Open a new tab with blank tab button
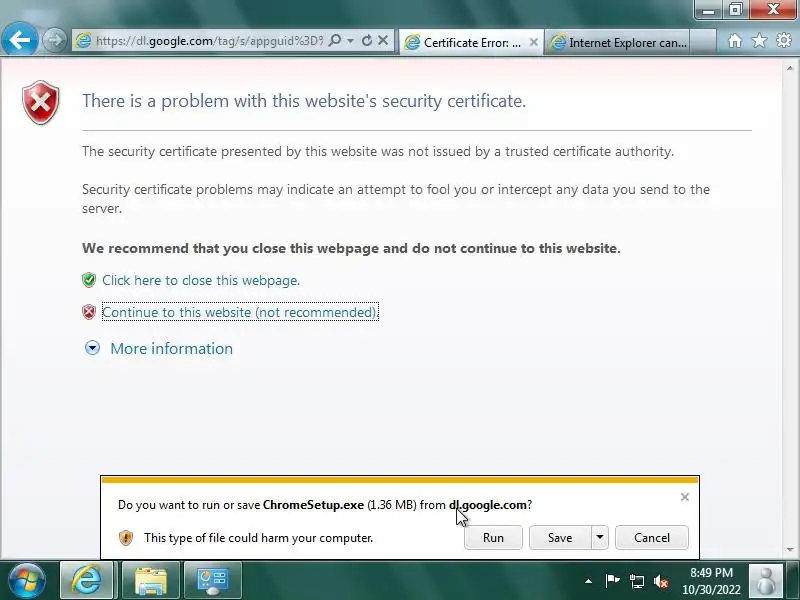The image size is (800, 600). (x=703, y=42)
